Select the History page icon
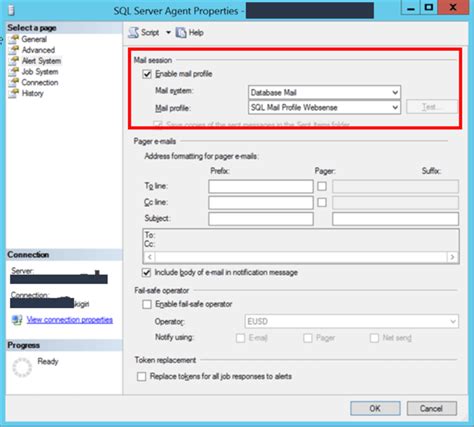 pyautogui.click(x=14, y=93)
